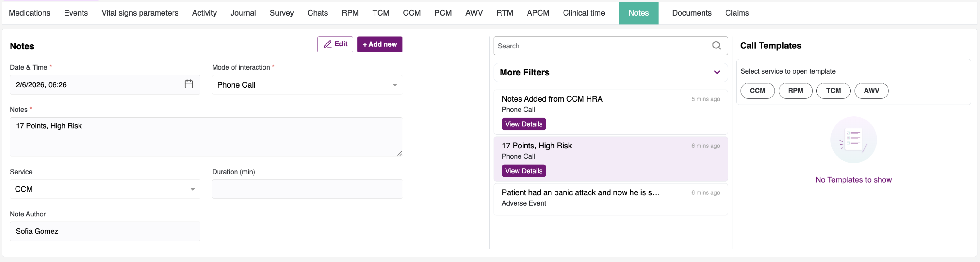Choose the TCM call template chip
This screenshot has height=262, width=980.
(833, 91)
